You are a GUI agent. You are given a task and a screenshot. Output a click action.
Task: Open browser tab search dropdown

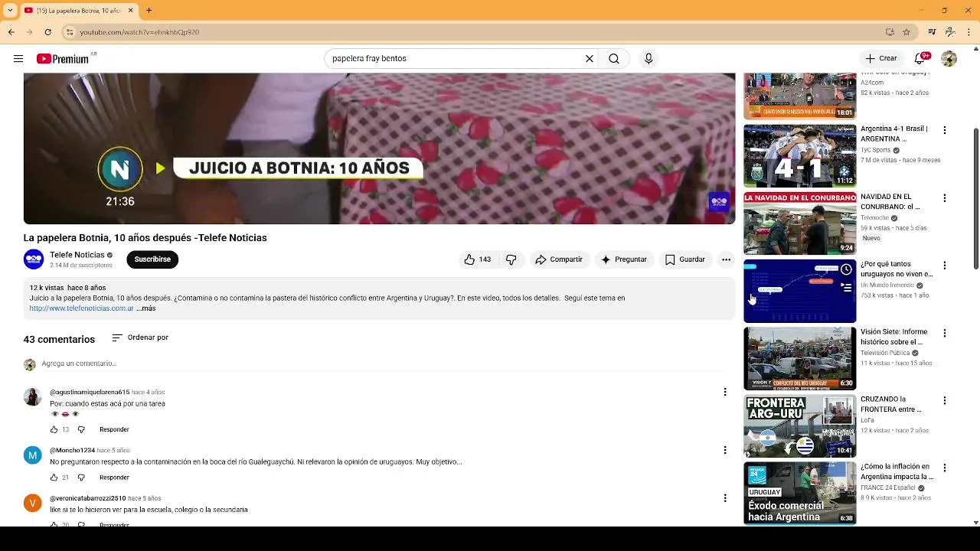coord(9,11)
